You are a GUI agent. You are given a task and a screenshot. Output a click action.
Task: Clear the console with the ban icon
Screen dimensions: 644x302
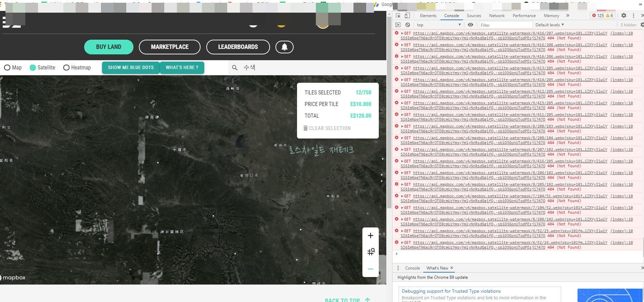click(x=408, y=25)
